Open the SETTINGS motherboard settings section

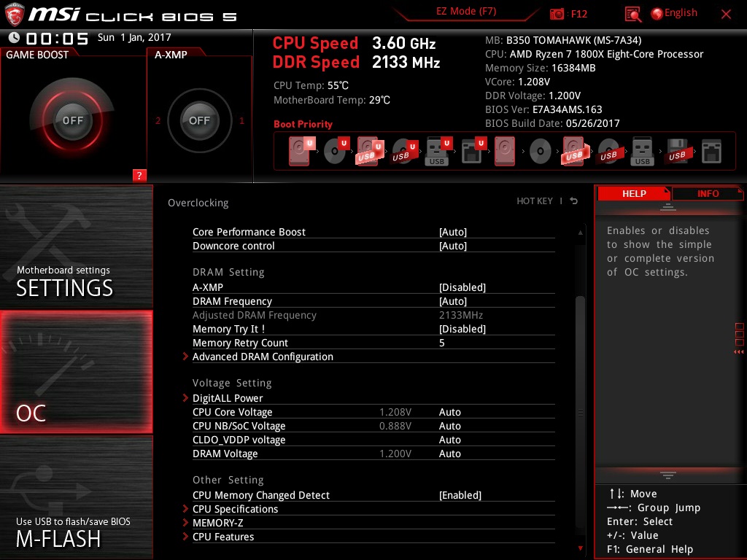(x=76, y=246)
